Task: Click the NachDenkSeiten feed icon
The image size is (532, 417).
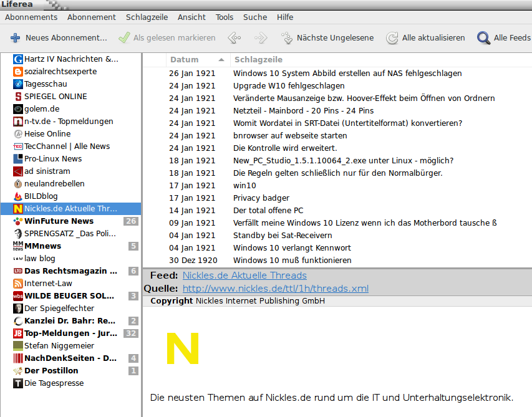Action: pyautogui.click(x=18, y=358)
